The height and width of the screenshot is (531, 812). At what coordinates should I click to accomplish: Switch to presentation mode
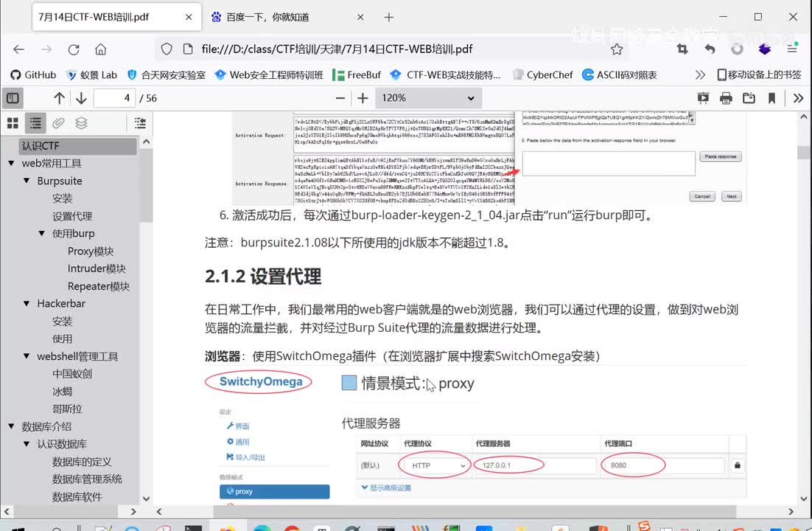(x=703, y=98)
